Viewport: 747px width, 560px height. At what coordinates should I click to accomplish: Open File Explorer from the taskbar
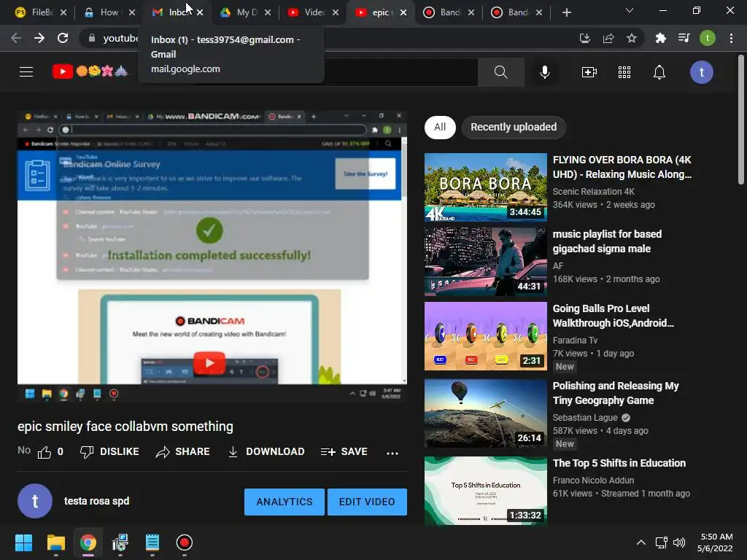[55, 542]
